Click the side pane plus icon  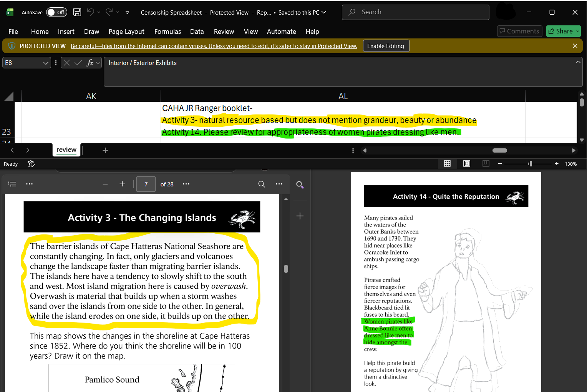pos(300,216)
